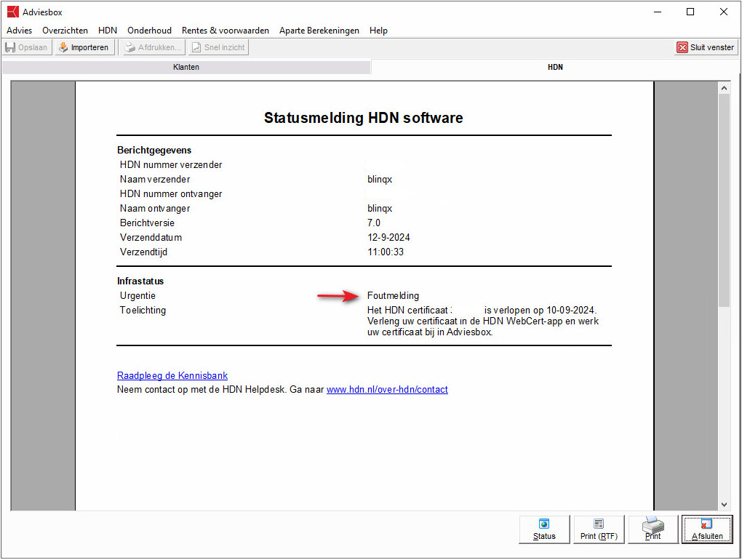Follow the Raadpleeg de Kennisbank link
The height and width of the screenshot is (560, 742).
coord(172,375)
